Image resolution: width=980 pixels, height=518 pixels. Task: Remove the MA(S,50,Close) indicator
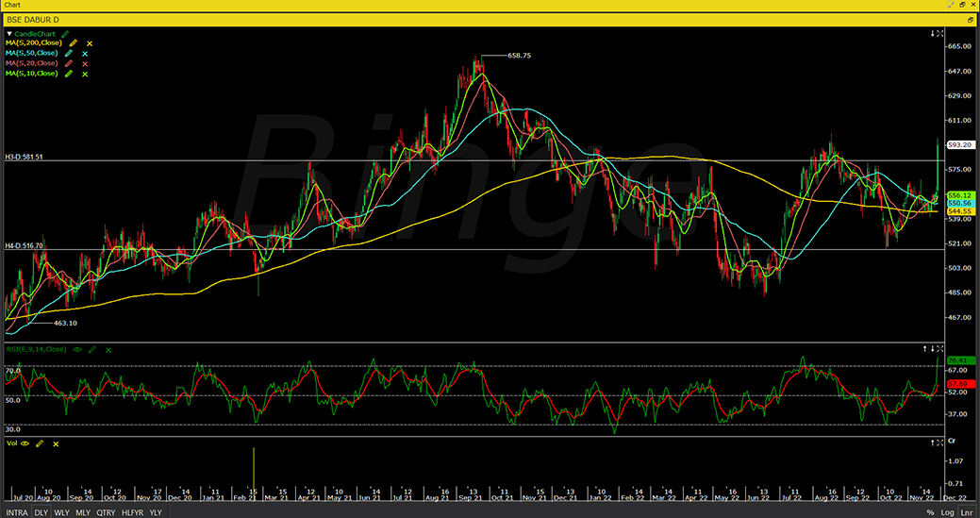(85, 54)
